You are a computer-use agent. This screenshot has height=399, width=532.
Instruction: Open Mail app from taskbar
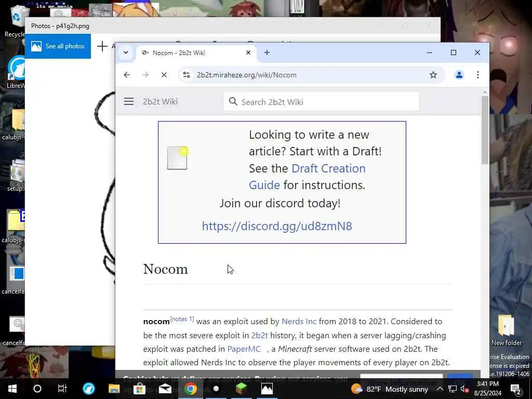(165, 389)
